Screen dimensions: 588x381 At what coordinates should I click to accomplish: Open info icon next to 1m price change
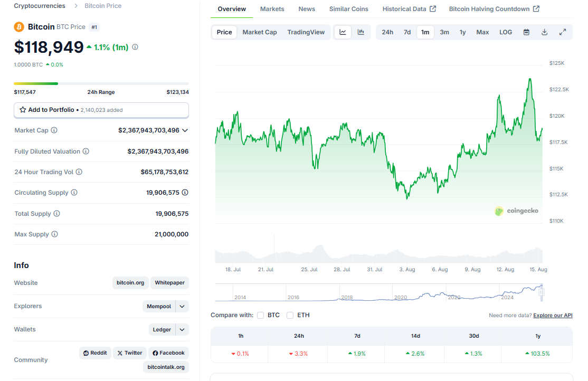[x=135, y=47]
